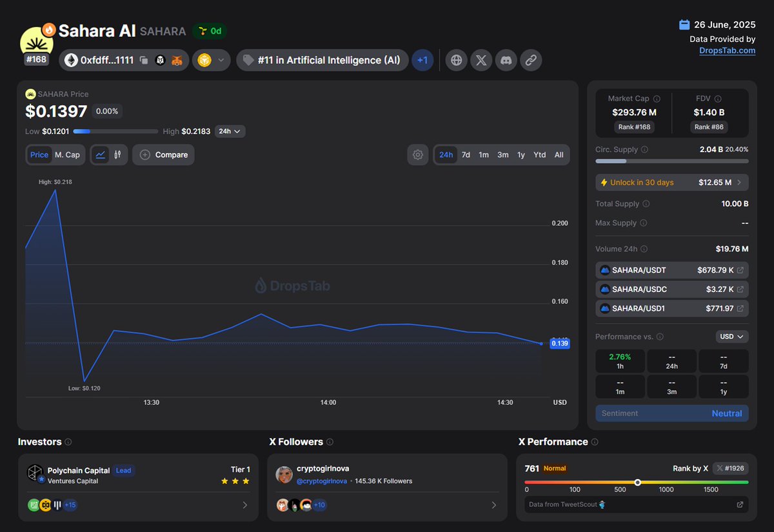
Task: Click the SAHARA/USDT market row
Action: pos(672,270)
